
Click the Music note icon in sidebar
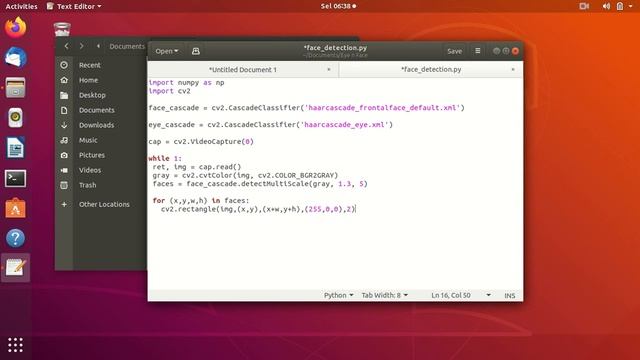coord(64,140)
